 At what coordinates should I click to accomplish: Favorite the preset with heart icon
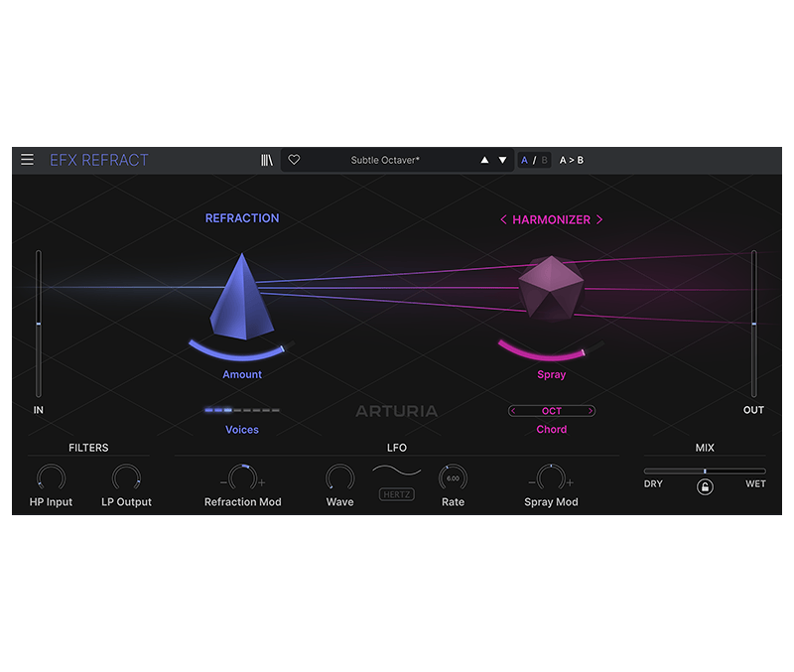pyautogui.click(x=294, y=160)
